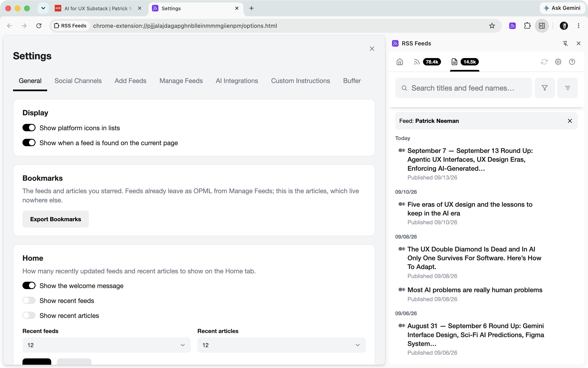Open the Five eras of UX design article

click(x=470, y=209)
